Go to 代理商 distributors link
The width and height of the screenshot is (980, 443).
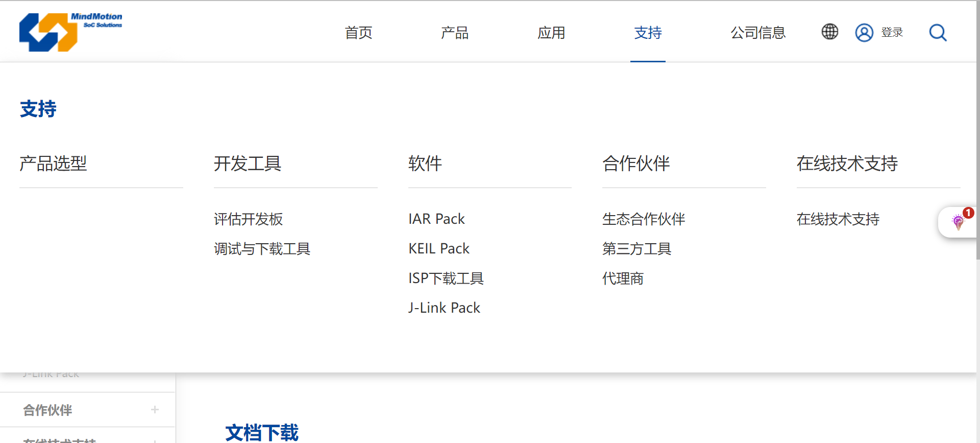click(x=623, y=278)
